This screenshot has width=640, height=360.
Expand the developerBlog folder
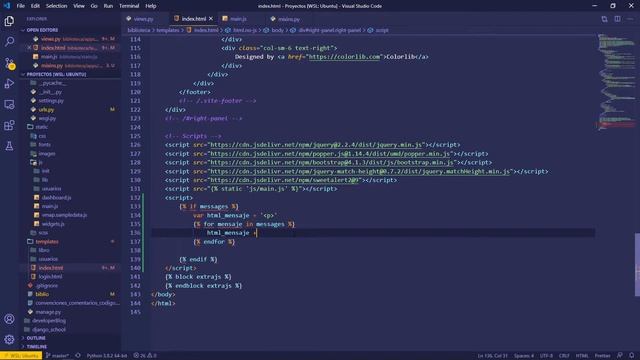click(49, 321)
